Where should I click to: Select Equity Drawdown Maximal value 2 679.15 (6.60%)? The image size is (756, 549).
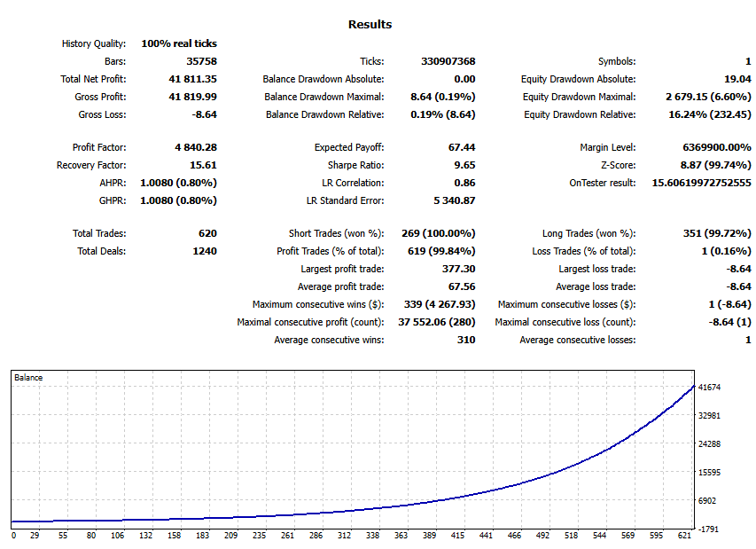[708, 97]
